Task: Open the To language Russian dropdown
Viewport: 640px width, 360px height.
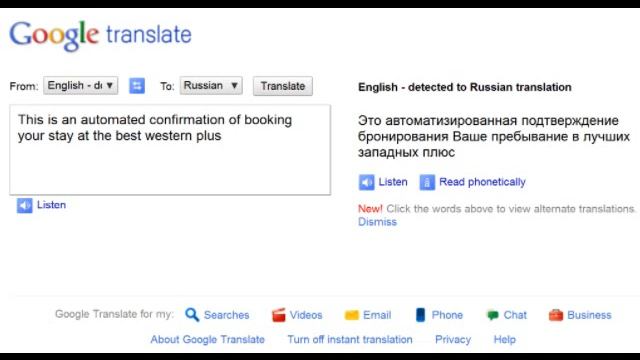Action: [x=211, y=86]
